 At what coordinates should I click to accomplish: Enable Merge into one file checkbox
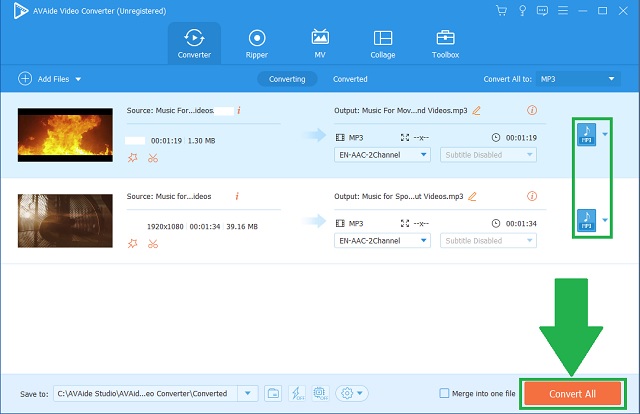coord(444,393)
